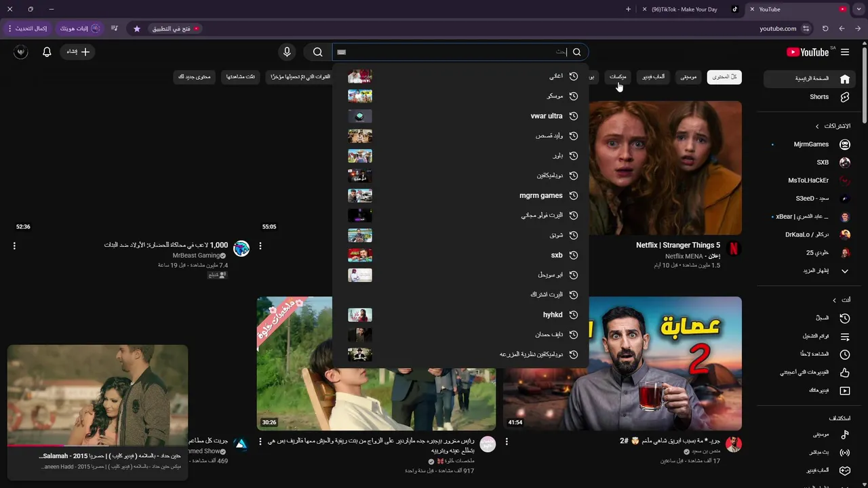Select the All (كلّ المحتوى) filter chip
This screenshot has height=488, width=868.
click(724, 77)
